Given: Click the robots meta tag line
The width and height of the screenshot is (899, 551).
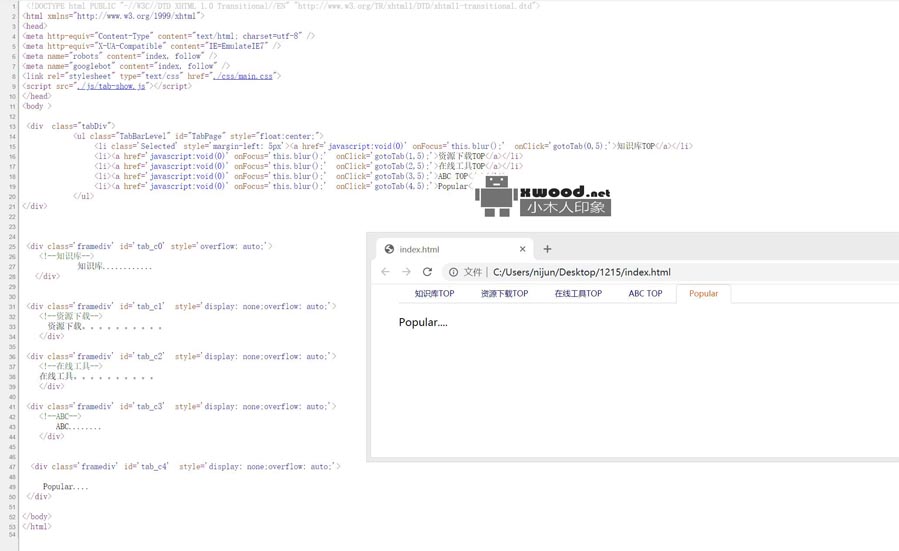Looking at the screenshot, I should click(x=120, y=56).
